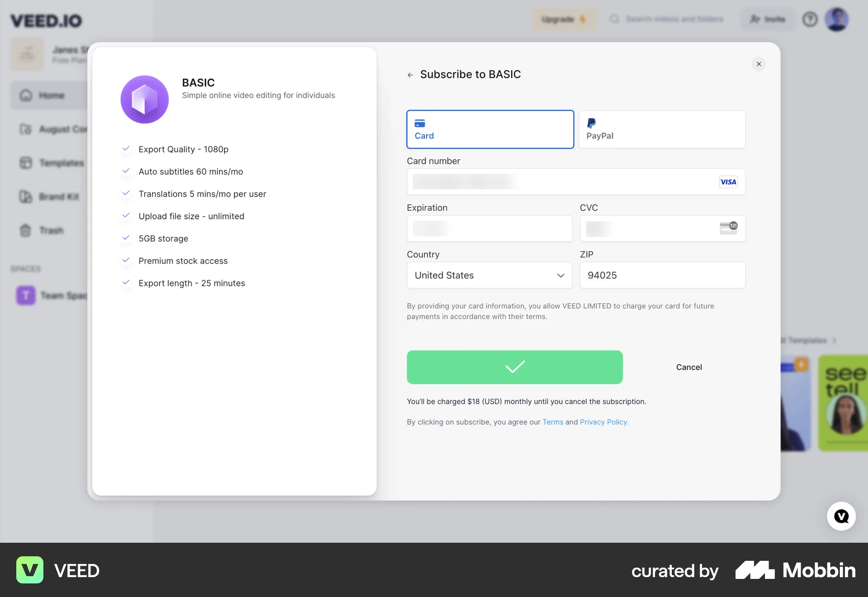Confirm subscription with the green checkmark button
This screenshot has height=597, width=868.
[514, 367]
